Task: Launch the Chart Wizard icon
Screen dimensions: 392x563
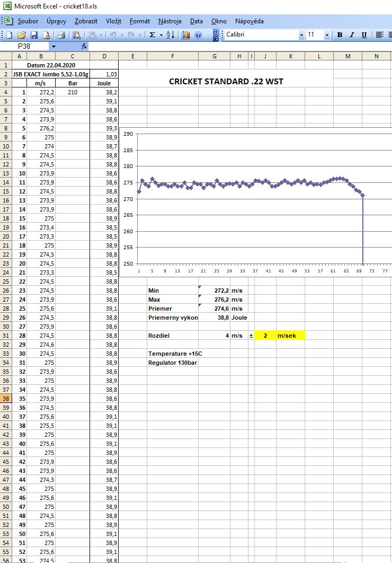Action: coord(186,35)
